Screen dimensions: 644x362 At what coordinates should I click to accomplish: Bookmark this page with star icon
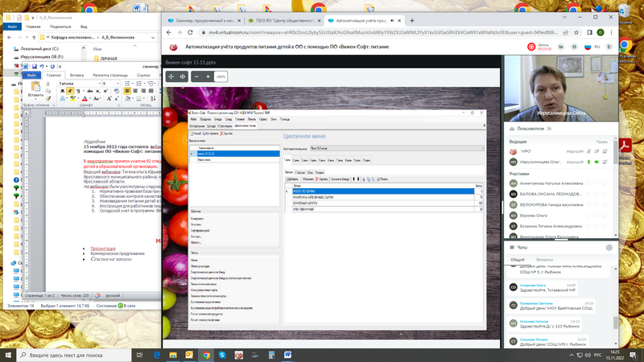coord(576,32)
